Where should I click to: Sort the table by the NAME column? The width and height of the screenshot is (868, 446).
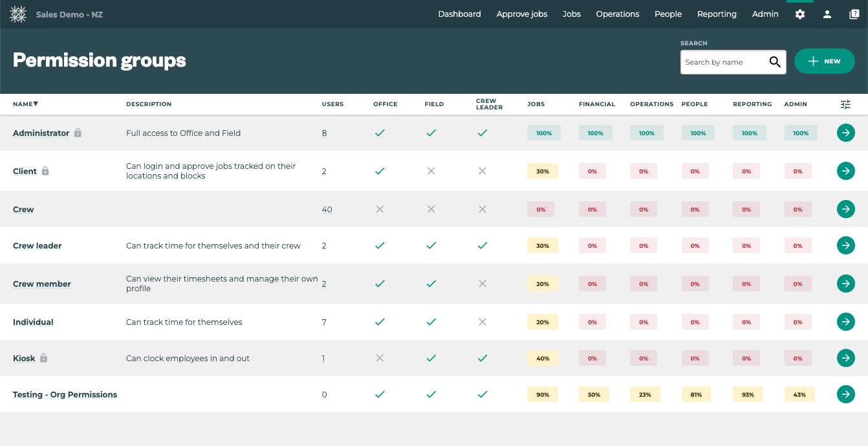pyautogui.click(x=25, y=104)
